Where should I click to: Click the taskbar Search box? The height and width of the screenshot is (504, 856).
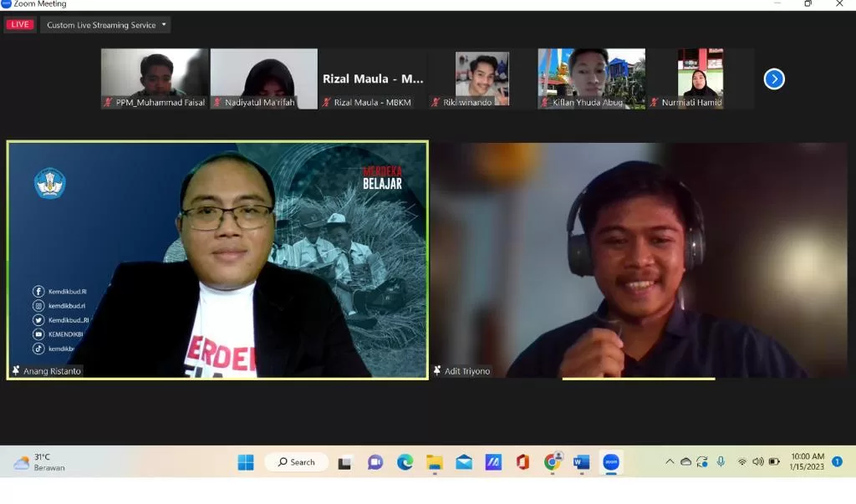tap(297, 462)
